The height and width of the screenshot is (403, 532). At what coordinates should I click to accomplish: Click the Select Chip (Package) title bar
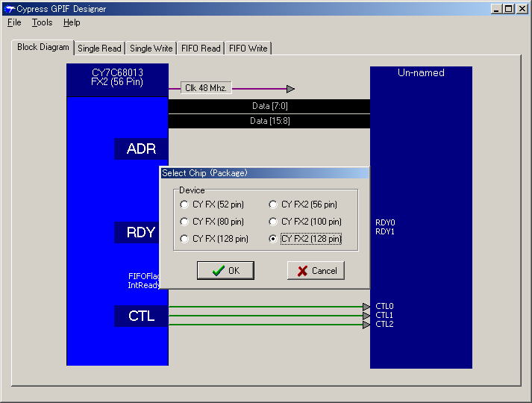265,173
